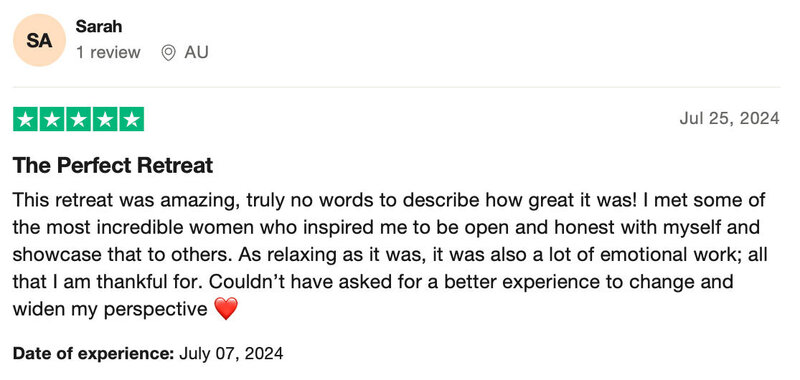Click the 1 review count
The image size is (800, 380).
(x=108, y=53)
